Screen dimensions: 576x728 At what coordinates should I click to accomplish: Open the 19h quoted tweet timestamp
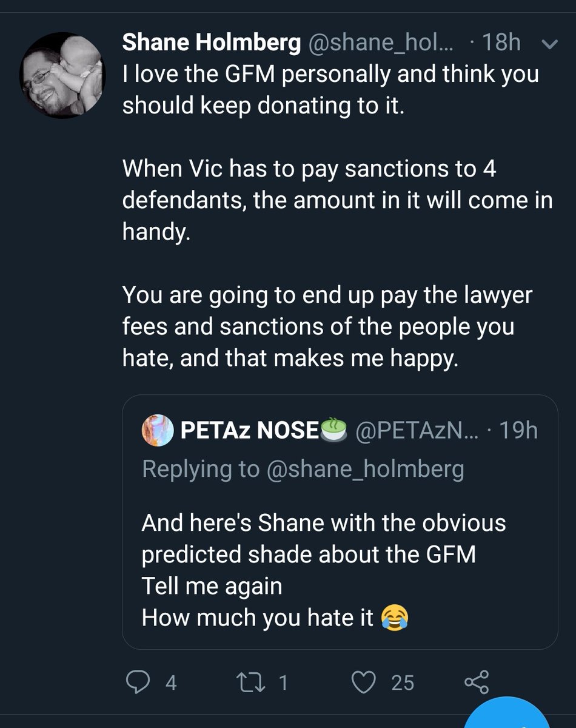click(518, 430)
